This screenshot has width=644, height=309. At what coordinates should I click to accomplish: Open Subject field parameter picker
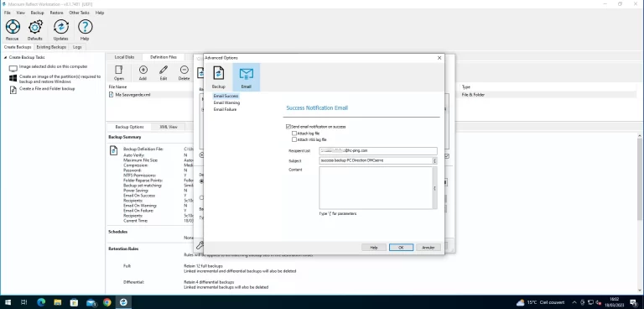point(434,161)
